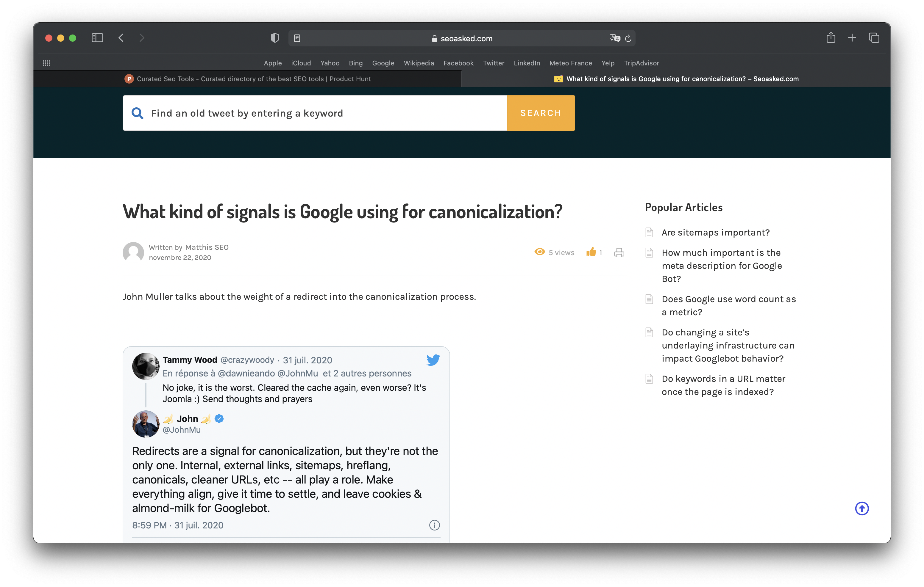Click the translate page icon
The image size is (924, 587).
tap(614, 38)
